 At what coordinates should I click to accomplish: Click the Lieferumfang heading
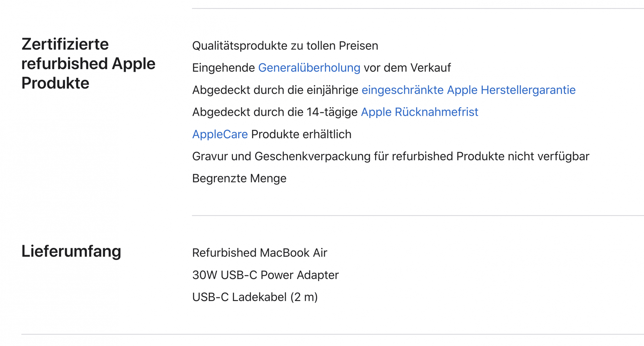pyautogui.click(x=71, y=251)
